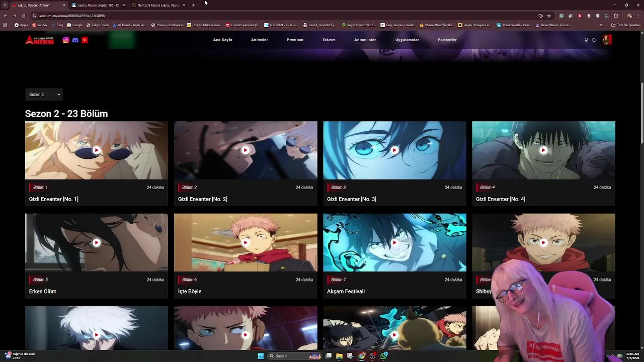Viewport: 644px width, 362px height.
Task: Open Snipping Tool from taskbar
Action: tap(351, 356)
